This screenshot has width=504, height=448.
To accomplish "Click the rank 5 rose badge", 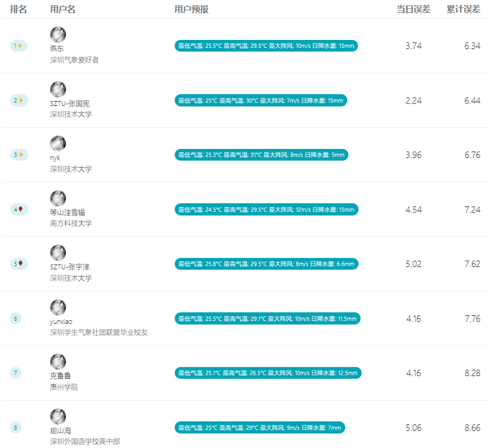I will [19, 264].
